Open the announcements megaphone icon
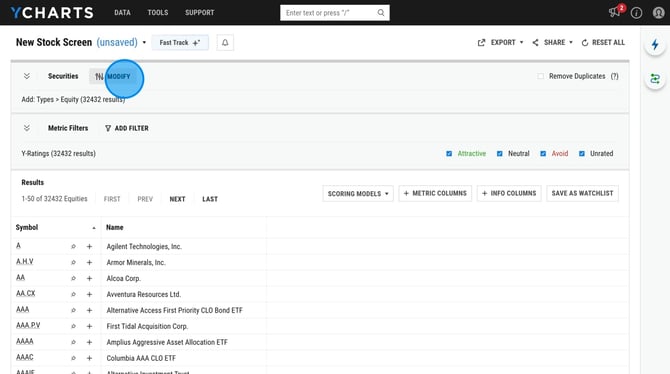Viewport: 670px width, 374px height. [x=614, y=12]
